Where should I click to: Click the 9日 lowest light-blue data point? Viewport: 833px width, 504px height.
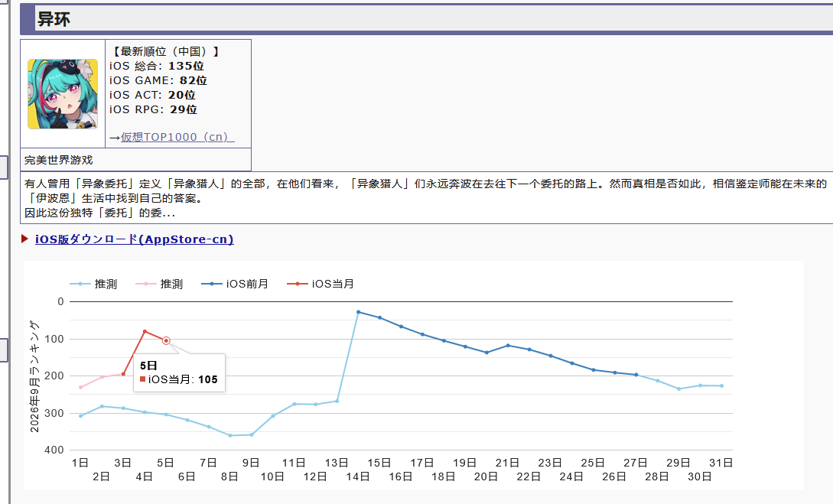point(252,434)
